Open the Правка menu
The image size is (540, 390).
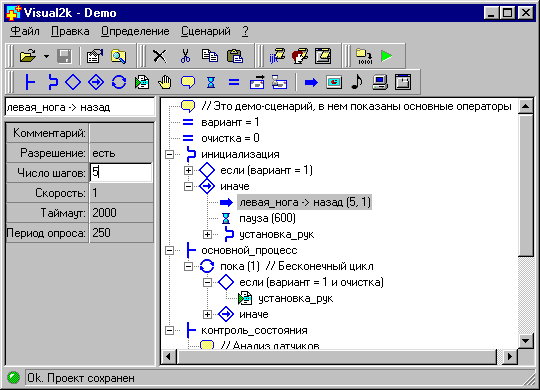(70, 31)
